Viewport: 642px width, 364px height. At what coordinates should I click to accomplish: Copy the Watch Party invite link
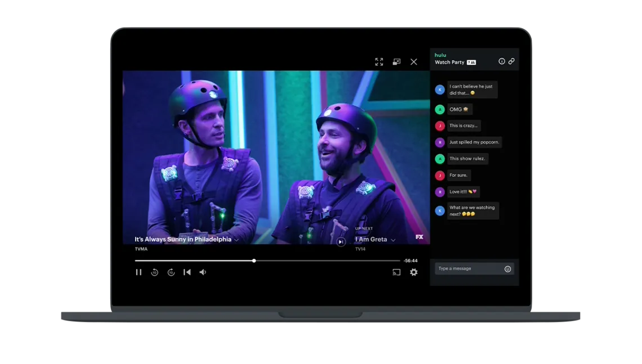pyautogui.click(x=511, y=61)
